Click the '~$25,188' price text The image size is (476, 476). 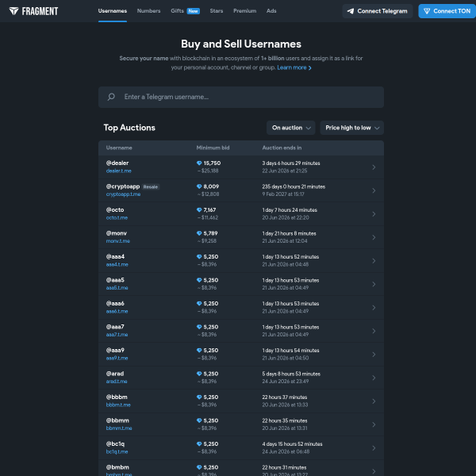click(x=208, y=171)
